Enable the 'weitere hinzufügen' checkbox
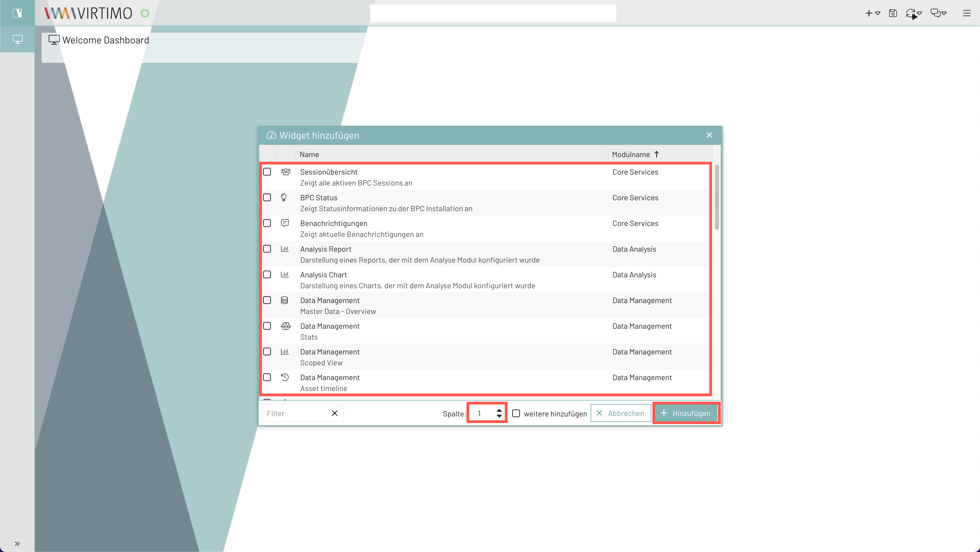Screen dimensions: 980x552 pyautogui.click(x=516, y=413)
